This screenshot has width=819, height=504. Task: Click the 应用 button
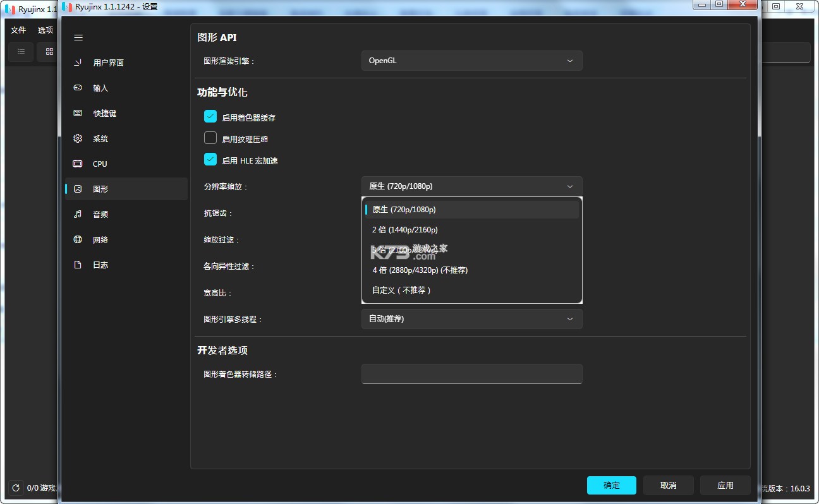click(x=725, y=485)
